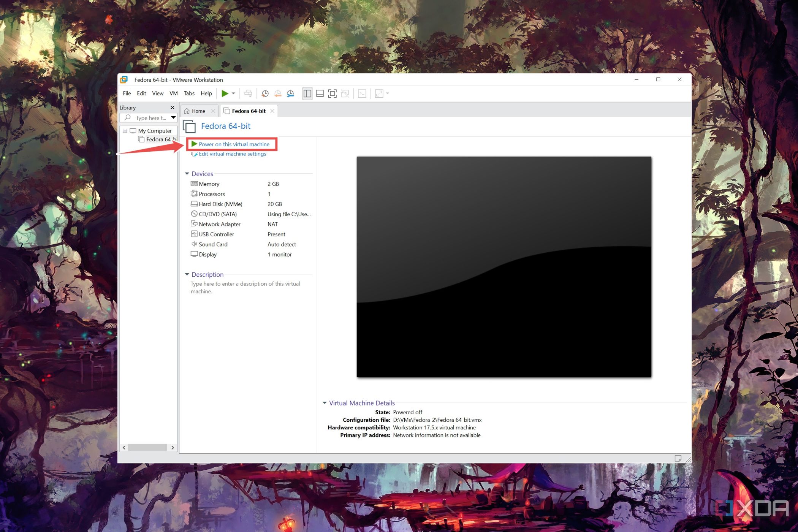798x532 pixels.
Task: Click the stretch guest display icon
Action: click(379, 93)
